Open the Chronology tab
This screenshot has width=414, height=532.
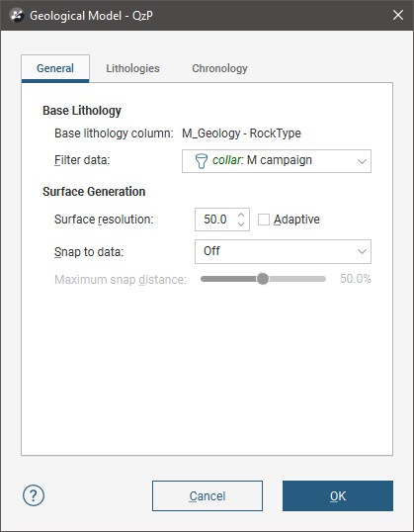219,68
